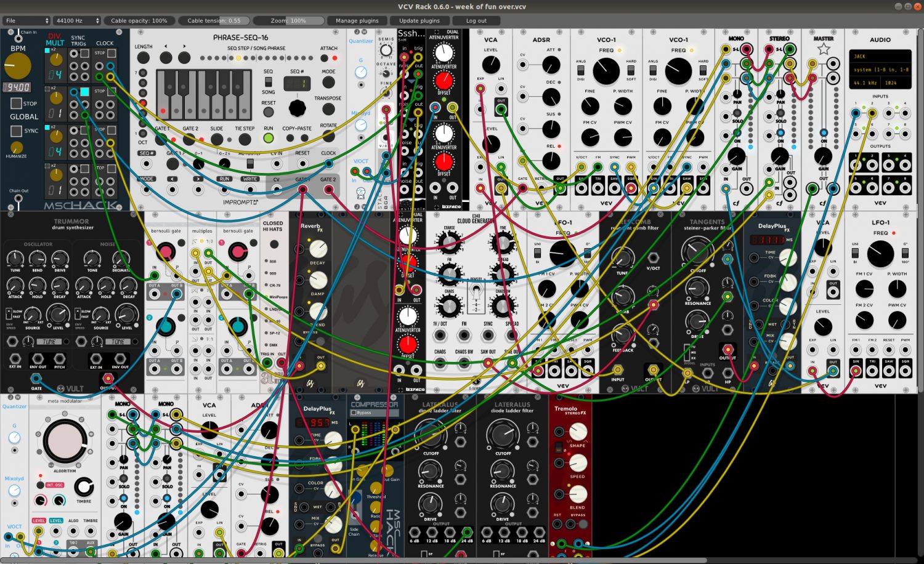Image resolution: width=924 pixels, height=564 pixels.
Task: Click the LENGTH button on PHRASE-SEQ-16
Action: point(143,57)
